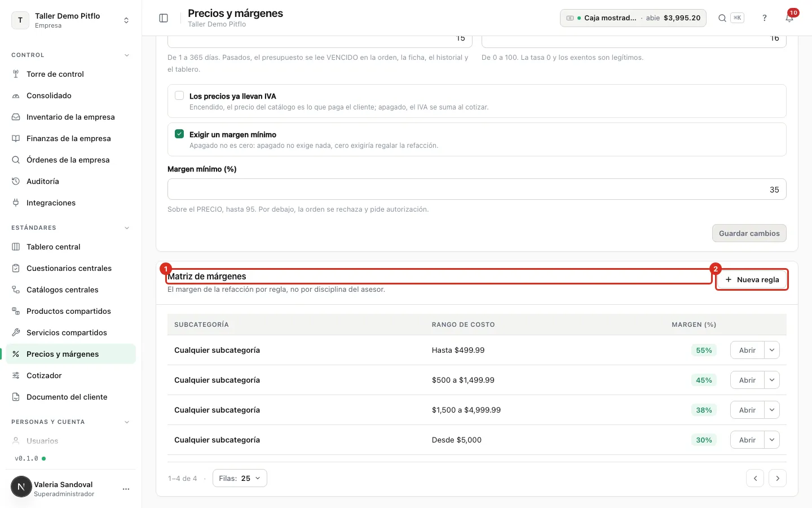This screenshot has width=812, height=508.
Task: Click the Cotizador icon
Action: (16, 375)
